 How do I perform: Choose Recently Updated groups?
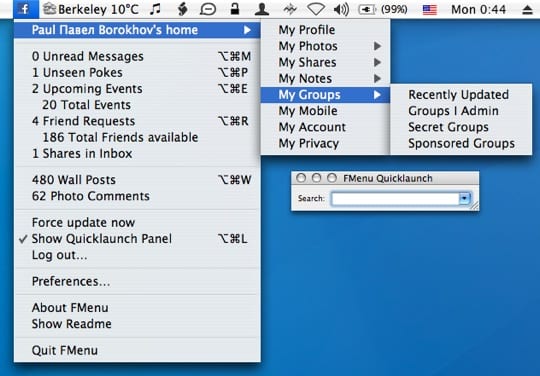point(461,95)
